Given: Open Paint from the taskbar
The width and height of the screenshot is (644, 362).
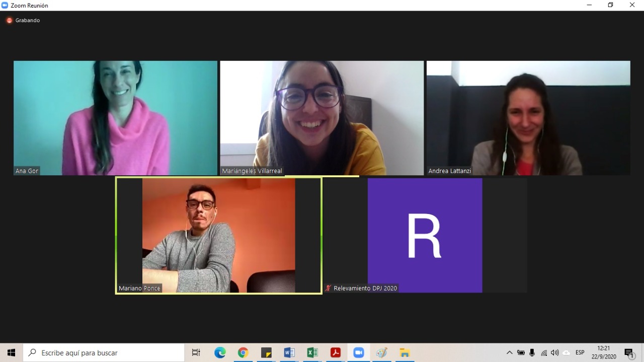Looking at the screenshot, I should pos(382,353).
